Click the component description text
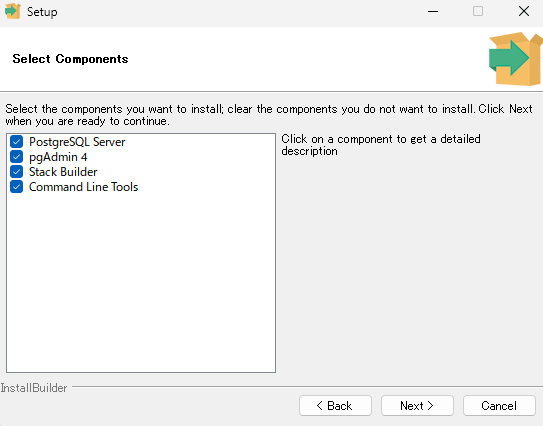This screenshot has height=426, width=543. [381, 145]
